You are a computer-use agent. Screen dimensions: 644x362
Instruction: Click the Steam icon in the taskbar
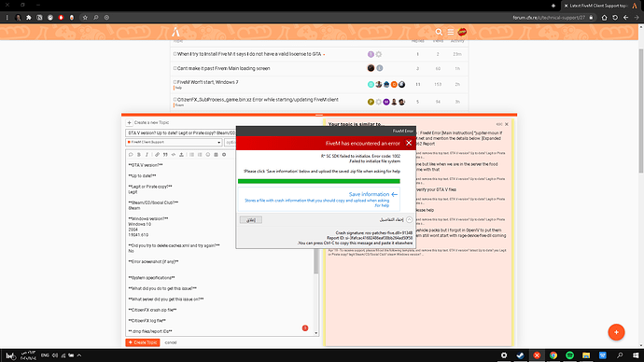point(520,355)
